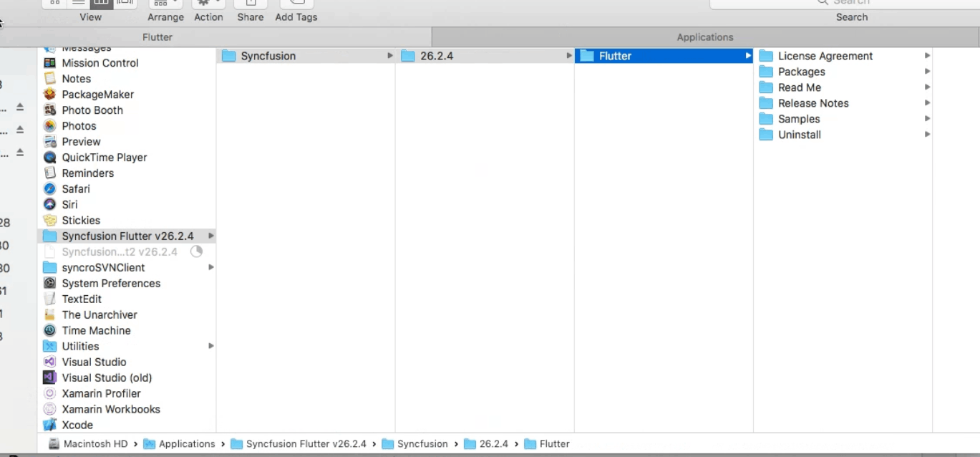Screen dimensions: 980x457
Task: Select the Photos app icon
Action: (x=49, y=126)
